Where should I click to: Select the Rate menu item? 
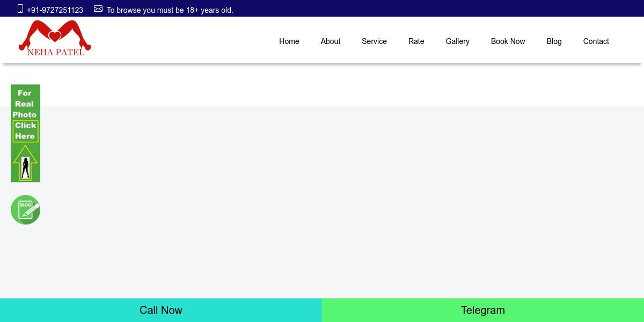point(416,41)
